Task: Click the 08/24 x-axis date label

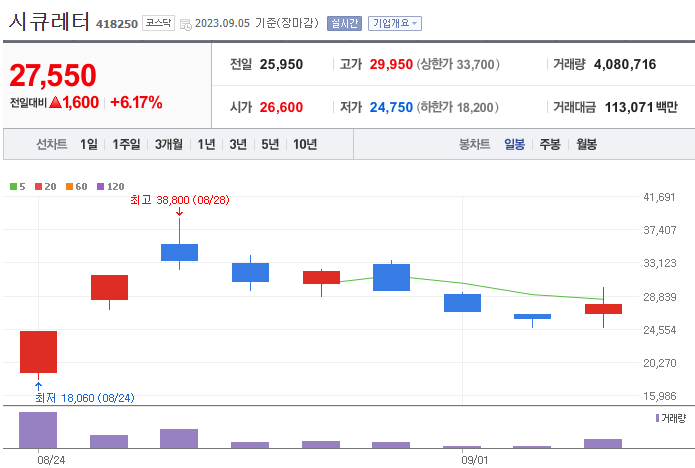Action: coord(51,460)
